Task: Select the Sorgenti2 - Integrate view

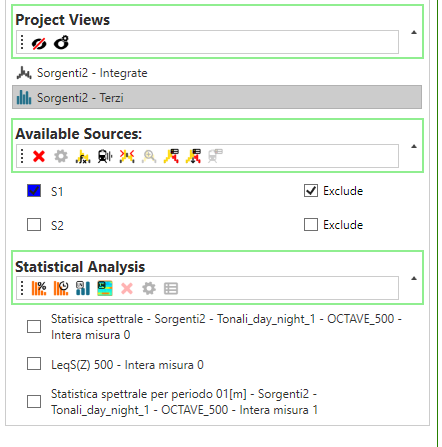Action: [x=217, y=73]
